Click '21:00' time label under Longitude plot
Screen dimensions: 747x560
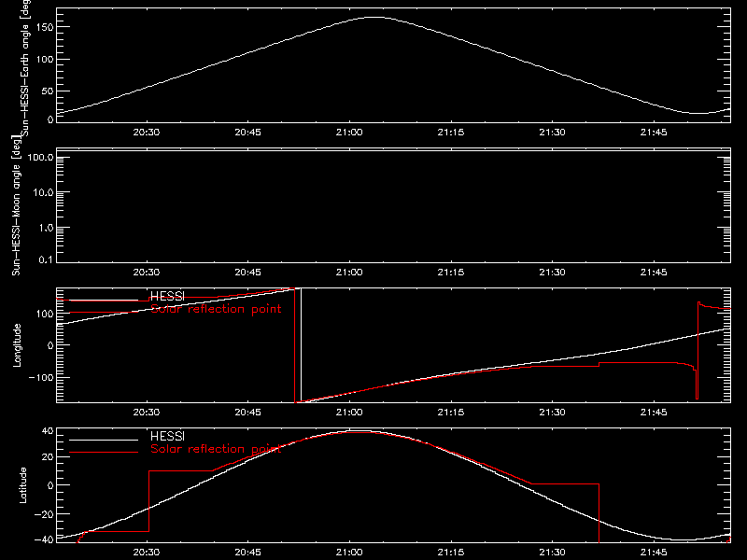click(349, 413)
